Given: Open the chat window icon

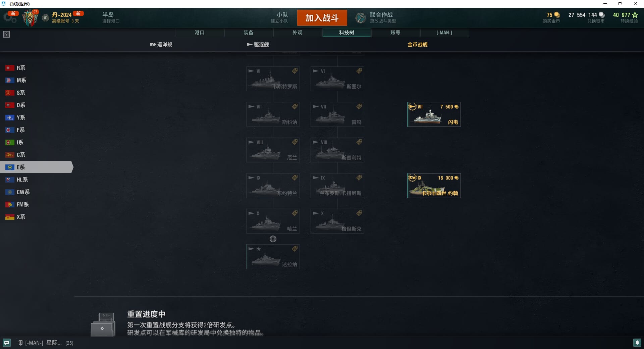Looking at the screenshot, I should point(7,343).
